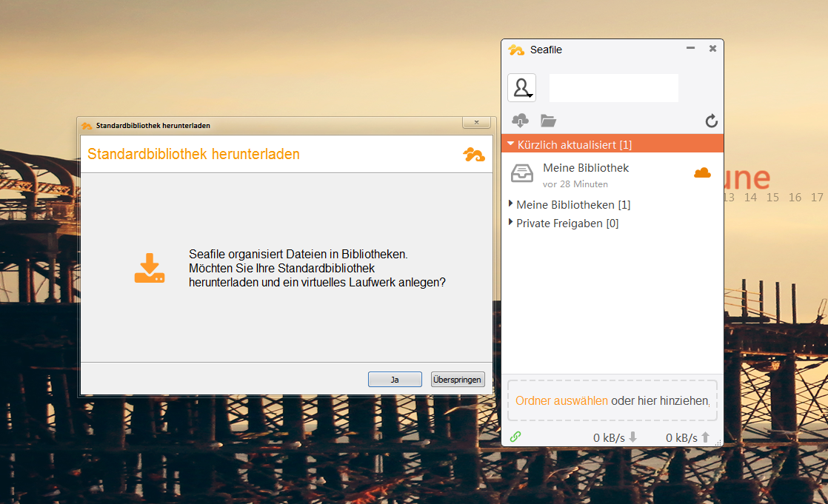The height and width of the screenshot is (504, 828).
Task: Click the upload speed arrow icon
Action: point(706,437)
